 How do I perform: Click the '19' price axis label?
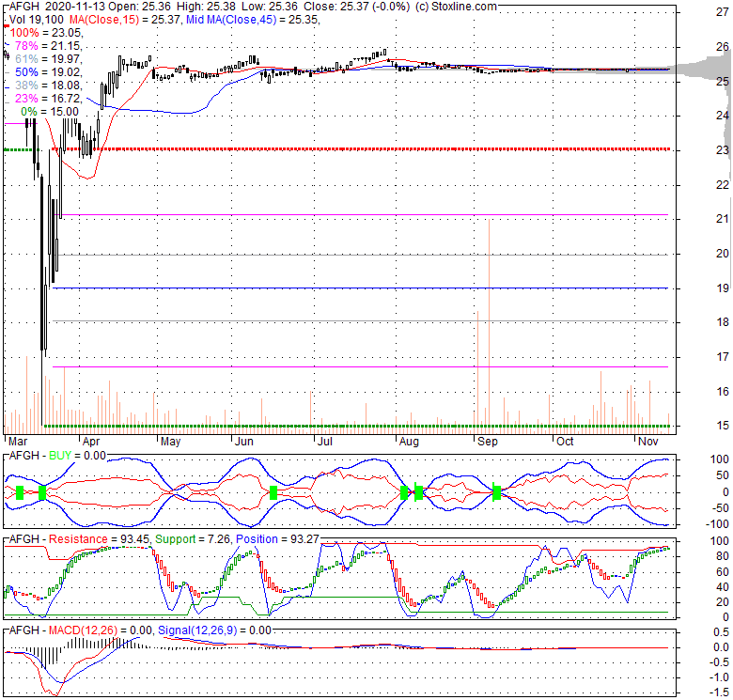tap(723, 288)
